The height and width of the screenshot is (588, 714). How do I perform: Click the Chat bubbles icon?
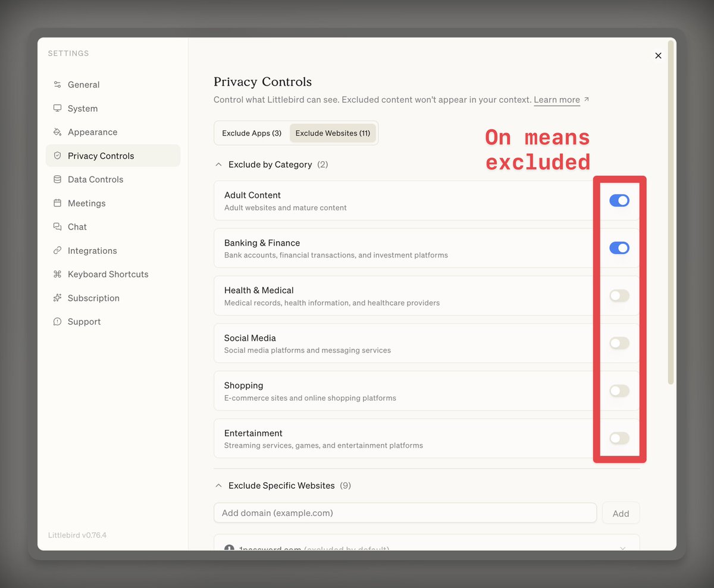point(57,227)
